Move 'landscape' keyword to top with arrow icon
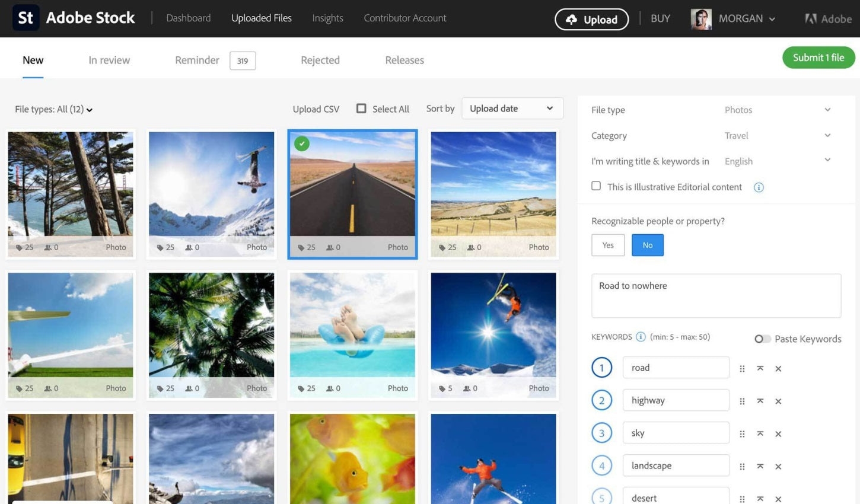Screen dimensions: 860x504 (760, 467)
